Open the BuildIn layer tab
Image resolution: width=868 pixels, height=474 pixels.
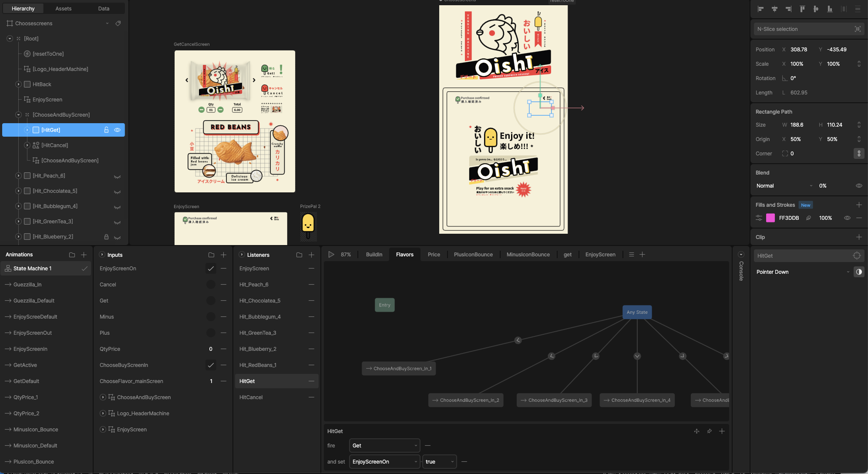(374, 255)
